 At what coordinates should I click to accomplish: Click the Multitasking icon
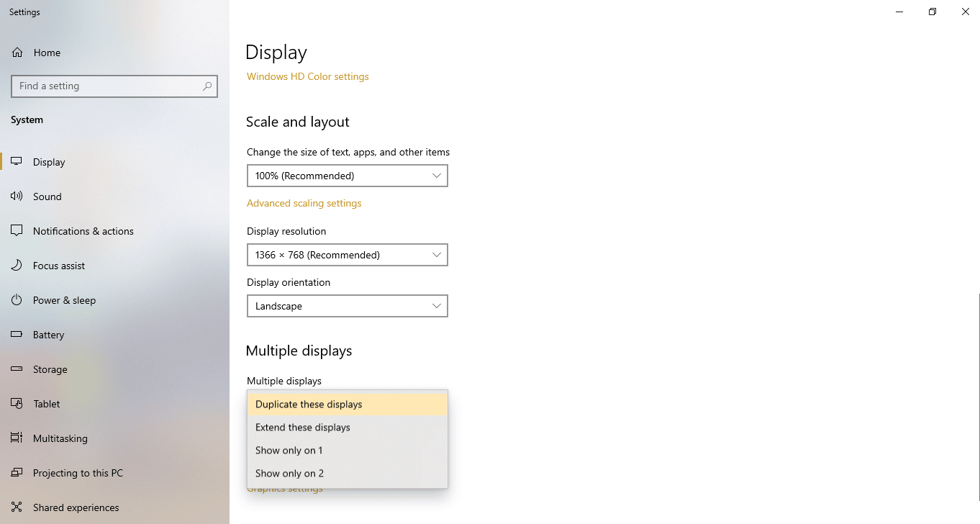point(17,438)
